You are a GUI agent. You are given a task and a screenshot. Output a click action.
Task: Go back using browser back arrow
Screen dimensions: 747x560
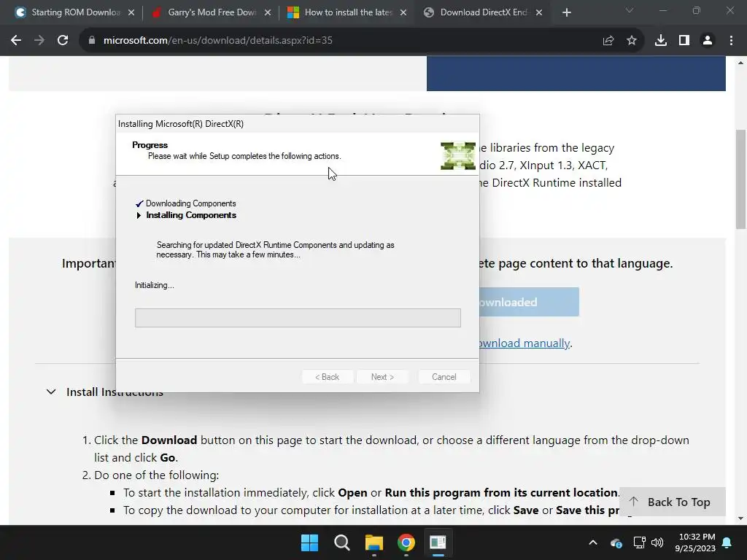click(x=16, y=41)
